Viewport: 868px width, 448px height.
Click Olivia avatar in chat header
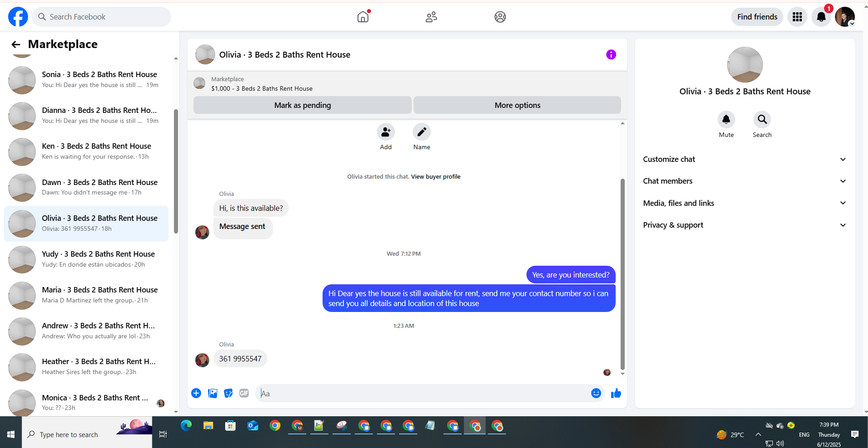click(x=205, y=54)
